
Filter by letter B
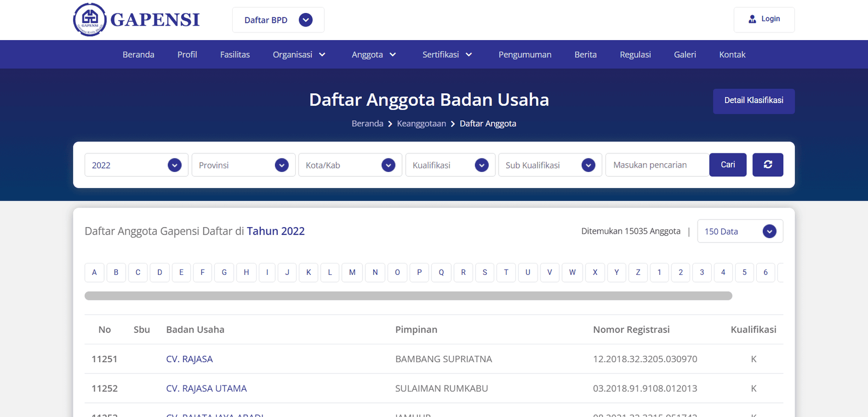[x=116, y=272]
